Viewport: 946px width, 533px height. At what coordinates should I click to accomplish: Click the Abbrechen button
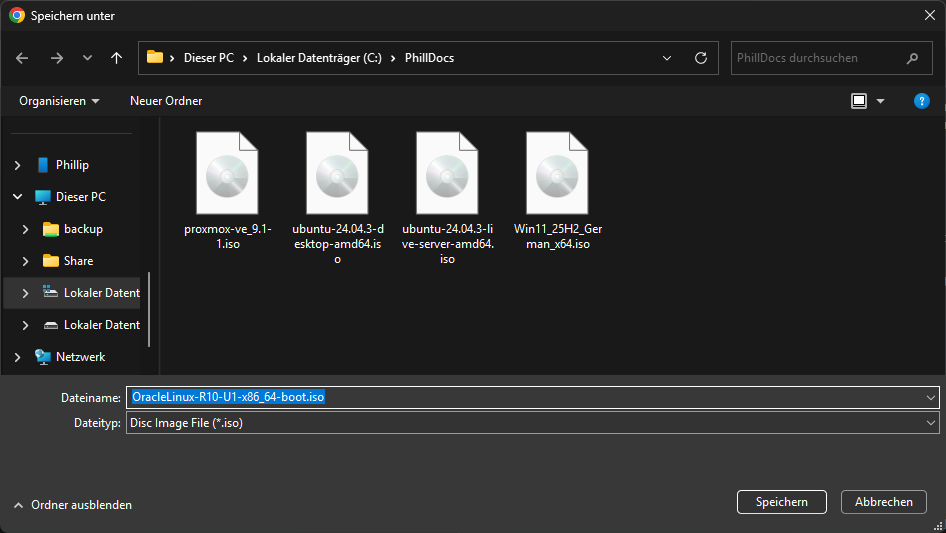[x=884, y=502]
